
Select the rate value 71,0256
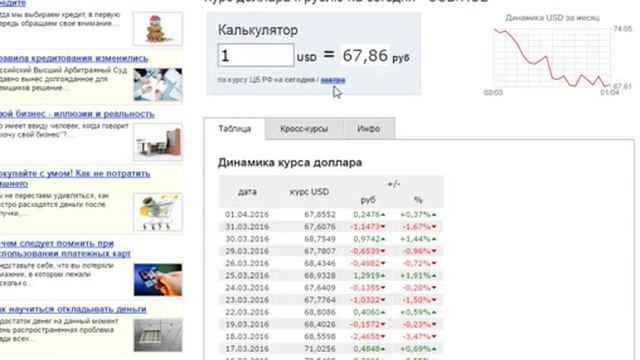[x=320, y=349]
